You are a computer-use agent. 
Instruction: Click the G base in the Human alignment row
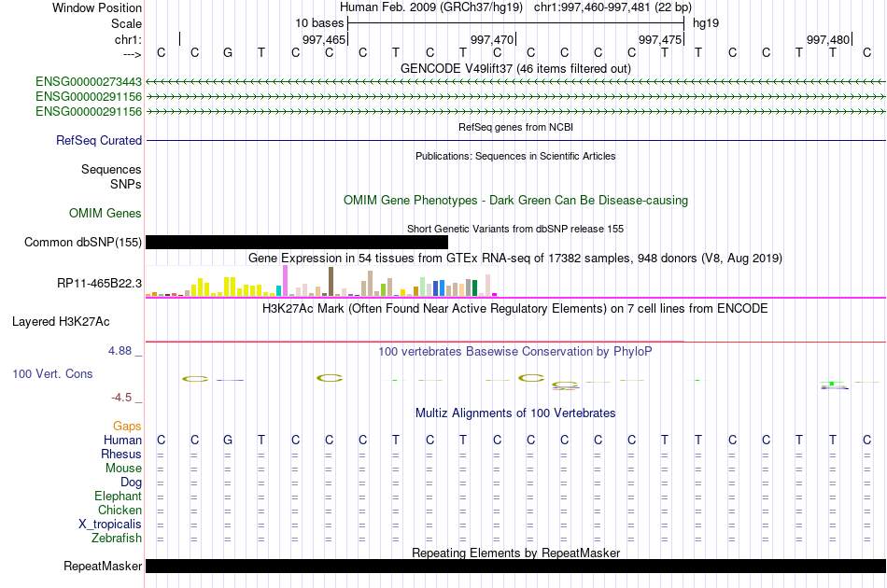(x=228, y=440)
